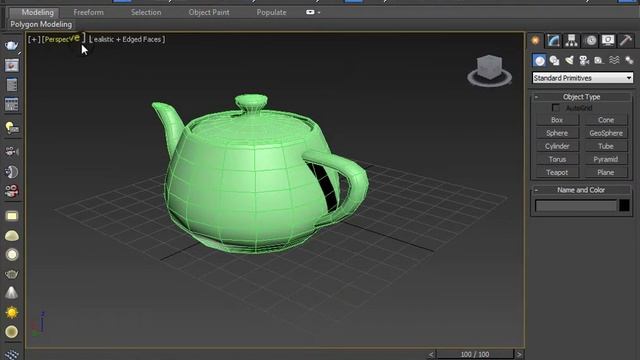Click the half-shaded sphere icon in left toolbar
The height and width of the screenshot is (360, 640).
pyautogui.click(x=11, y=172)
